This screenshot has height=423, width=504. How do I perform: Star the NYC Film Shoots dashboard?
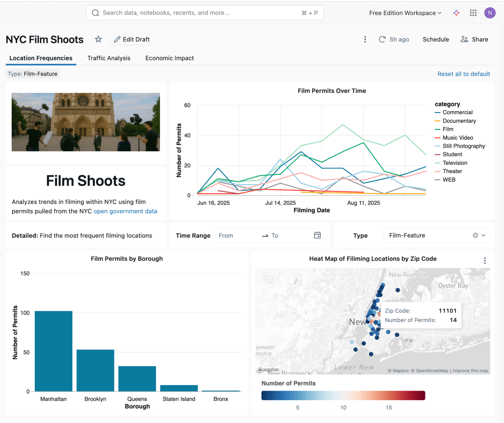click(x=98, y=39)
